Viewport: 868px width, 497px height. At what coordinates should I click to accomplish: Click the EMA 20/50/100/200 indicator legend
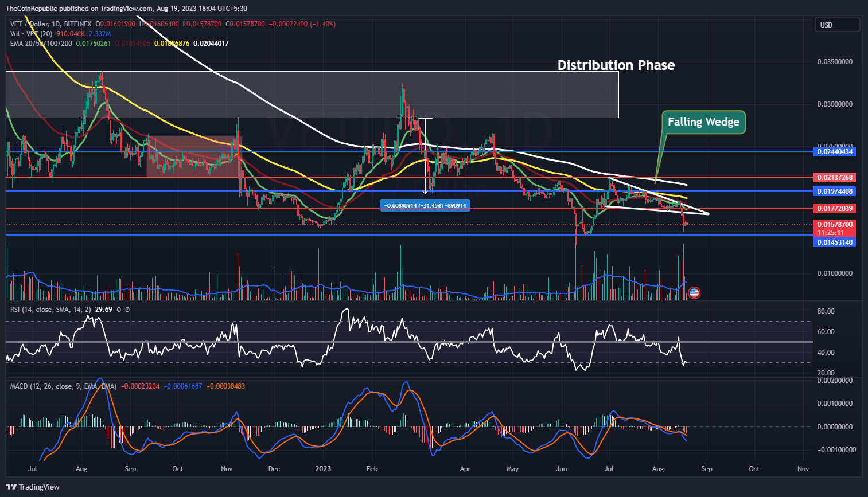(41, 44)
